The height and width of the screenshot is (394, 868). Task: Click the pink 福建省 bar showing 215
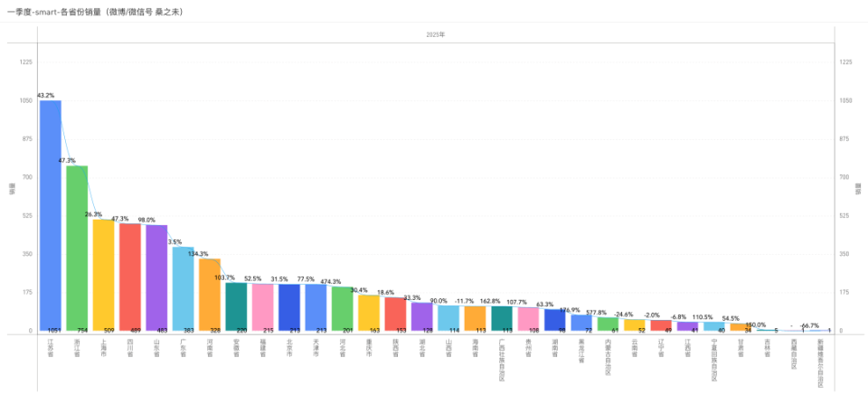263,307
